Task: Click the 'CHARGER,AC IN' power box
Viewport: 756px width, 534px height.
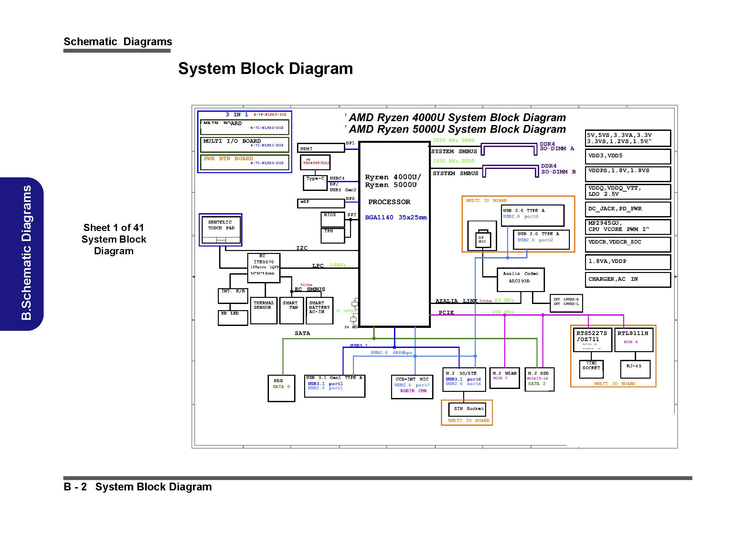Action: click(628, 280)
